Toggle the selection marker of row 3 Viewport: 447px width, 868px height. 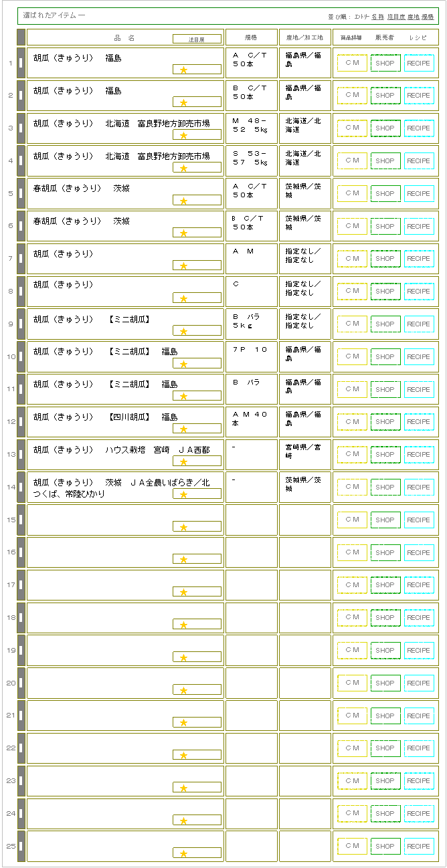21,128
